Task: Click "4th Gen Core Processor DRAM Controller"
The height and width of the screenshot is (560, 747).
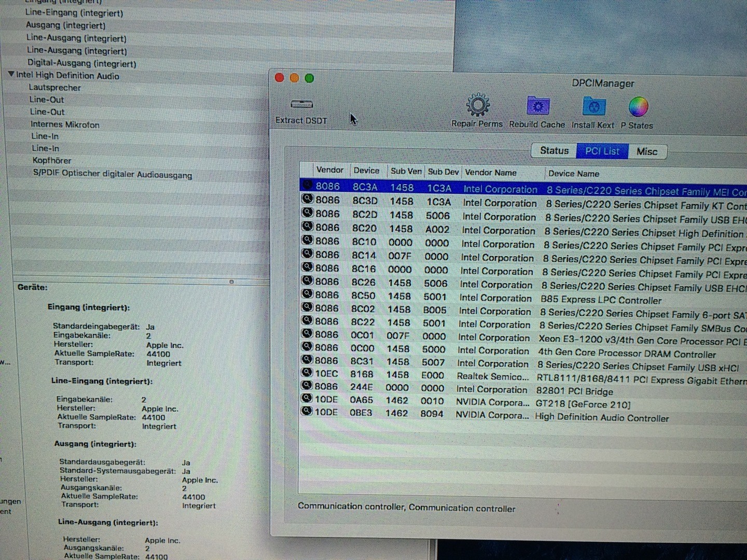Action: coord(627,354)
